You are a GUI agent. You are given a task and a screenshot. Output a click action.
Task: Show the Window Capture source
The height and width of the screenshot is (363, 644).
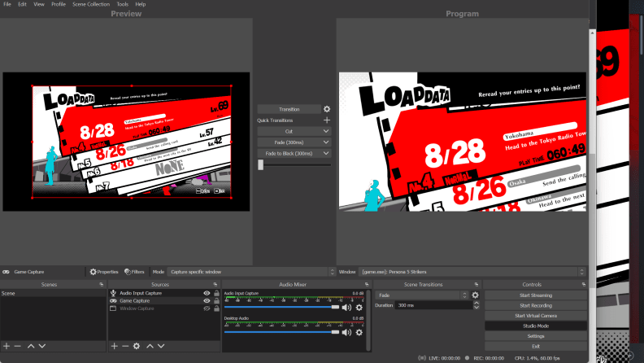pos(207,308)
